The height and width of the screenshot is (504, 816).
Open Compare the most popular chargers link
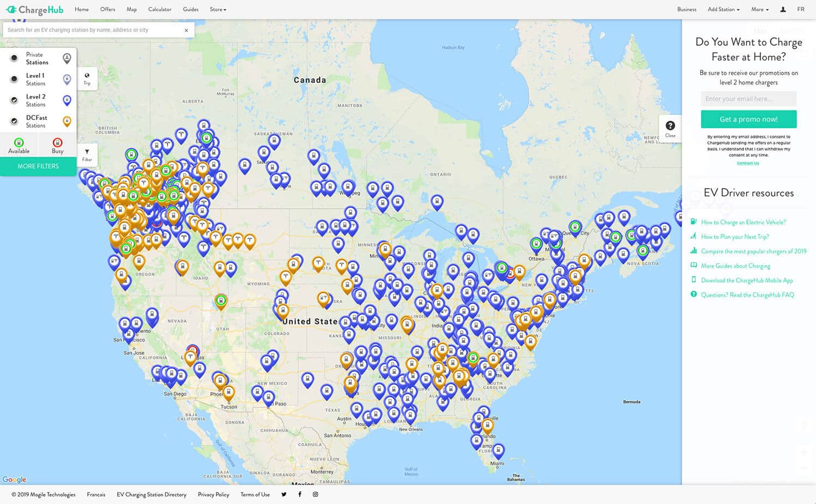point(753,251)
